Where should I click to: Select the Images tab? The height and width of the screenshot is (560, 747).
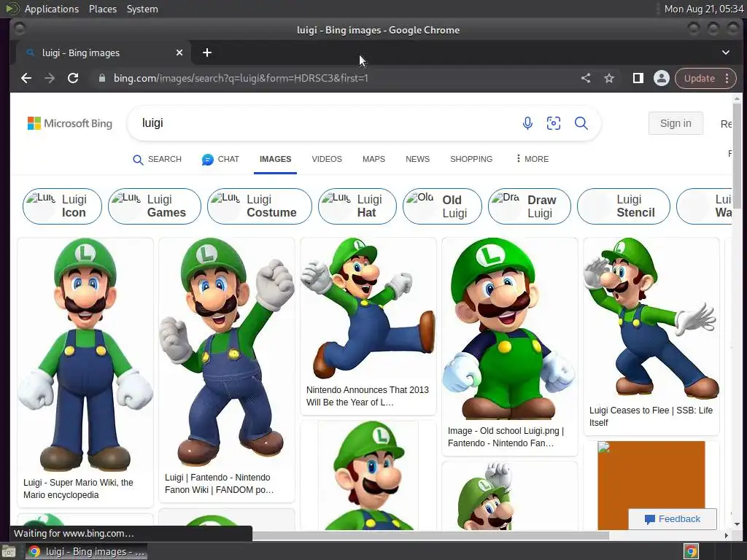tap(275, 159)
